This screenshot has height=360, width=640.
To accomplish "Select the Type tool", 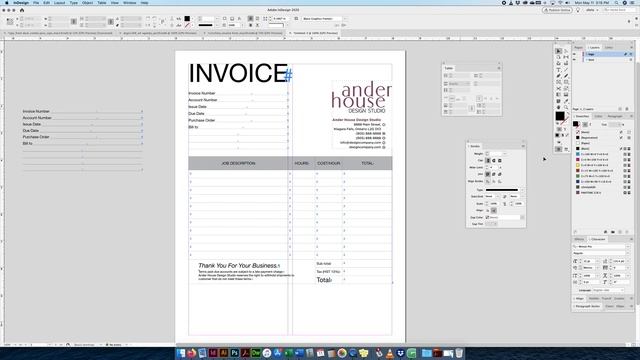I will click(x=559, y=70).
